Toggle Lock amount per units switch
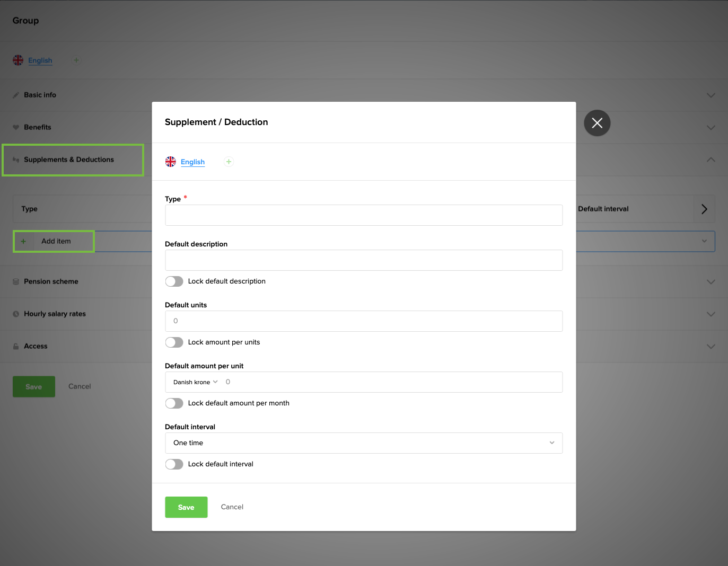Image resolution: width=728 pixels, height=566 pixels. point(174,342)
